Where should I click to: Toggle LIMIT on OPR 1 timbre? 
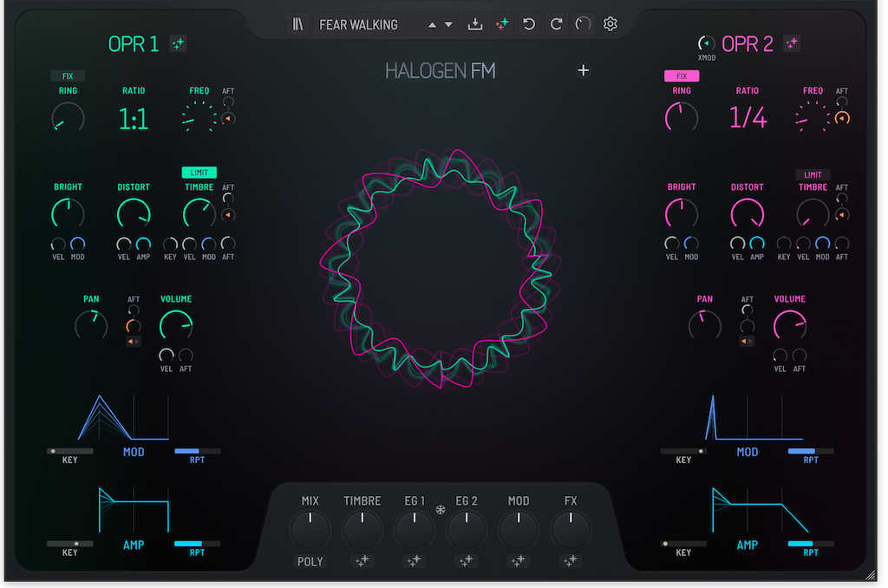point(199,173)
